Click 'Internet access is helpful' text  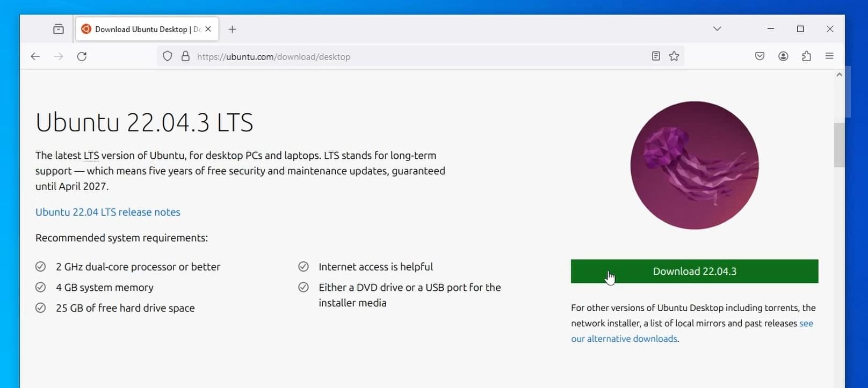click(376, 267)
